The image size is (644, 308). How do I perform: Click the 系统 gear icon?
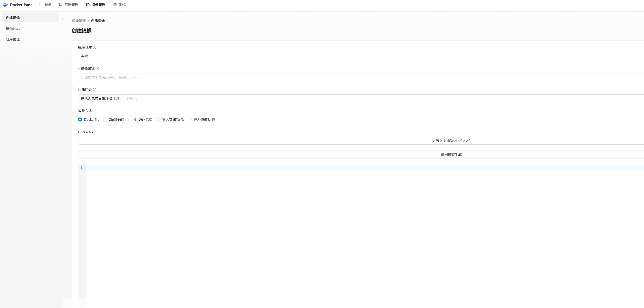pyautogui.click(x=115, y=5)
